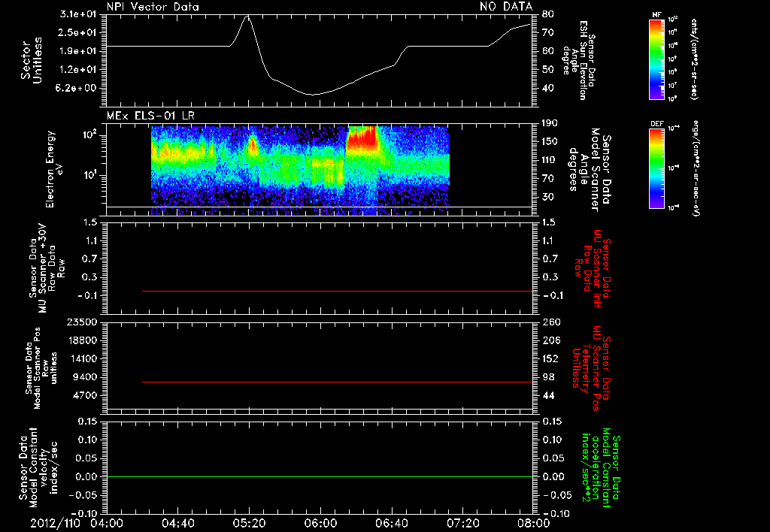Click the "3.1e+01" sector tick label
This screenshot has width=770, height=532.
point(77,14)
